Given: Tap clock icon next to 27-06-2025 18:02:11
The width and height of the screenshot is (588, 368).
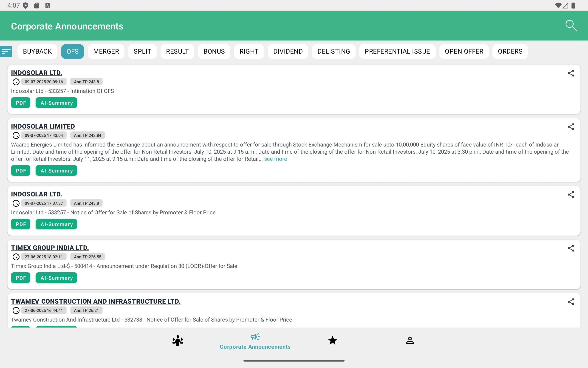Looking at the screenshot, I should pos(16,257).
